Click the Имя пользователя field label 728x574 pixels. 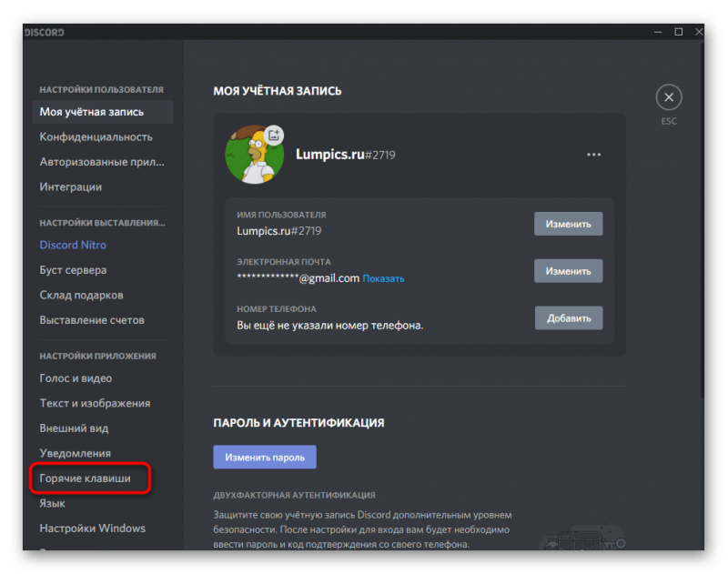point(281,215)
